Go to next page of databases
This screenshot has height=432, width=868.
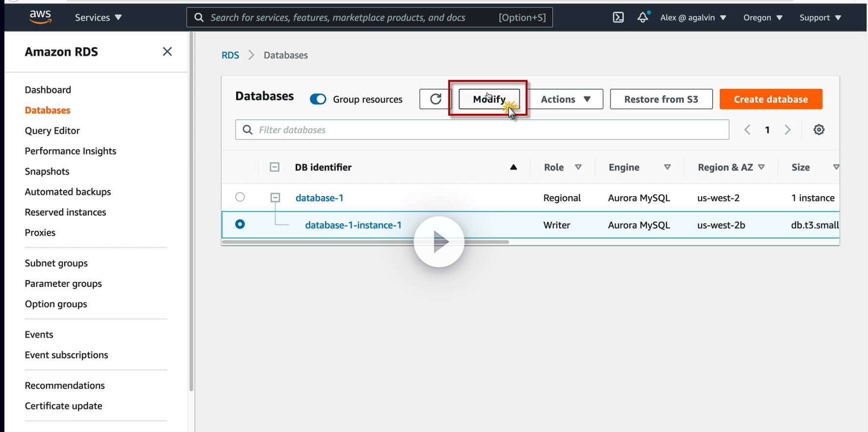(788, 129)
